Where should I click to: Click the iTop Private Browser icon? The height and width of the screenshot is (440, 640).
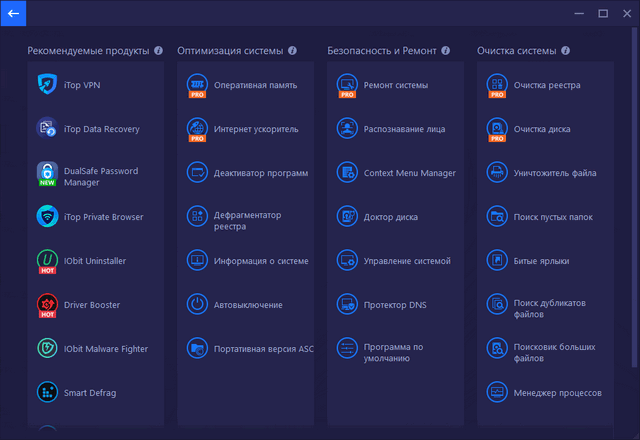47,217
